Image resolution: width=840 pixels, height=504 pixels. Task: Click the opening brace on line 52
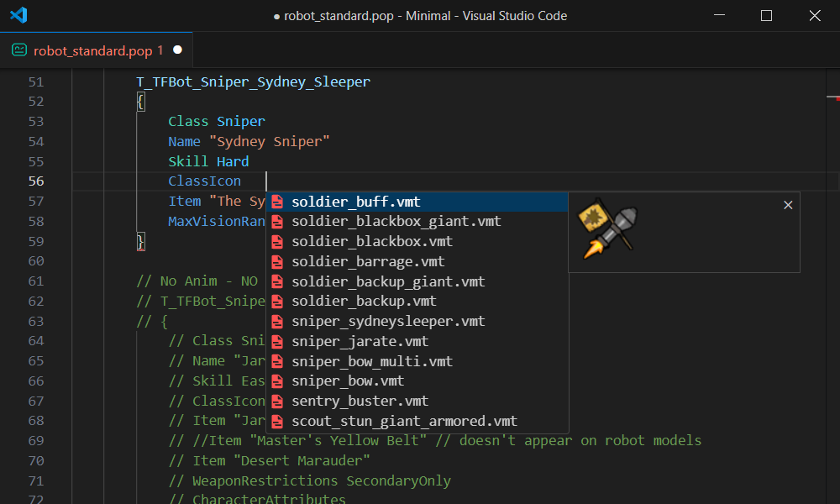click(x=140, y=102)
